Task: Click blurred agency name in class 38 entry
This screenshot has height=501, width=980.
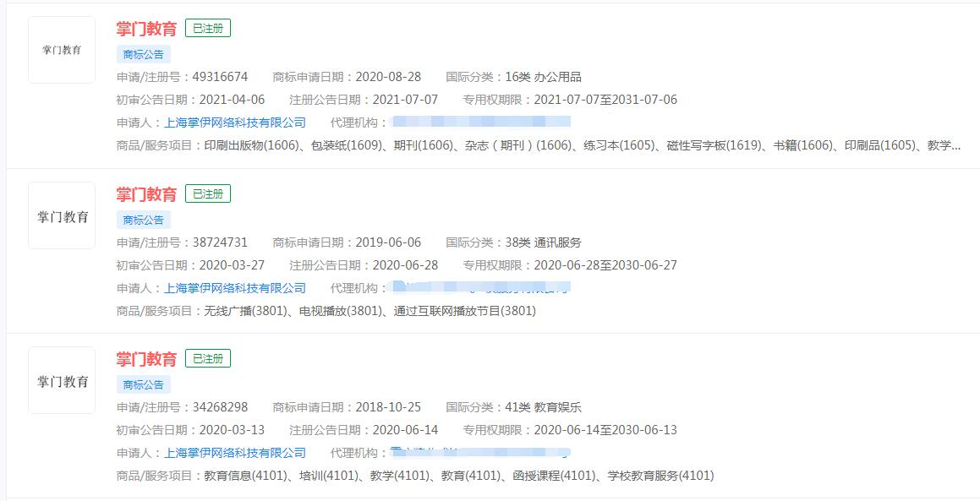Action: pos(479,287)
